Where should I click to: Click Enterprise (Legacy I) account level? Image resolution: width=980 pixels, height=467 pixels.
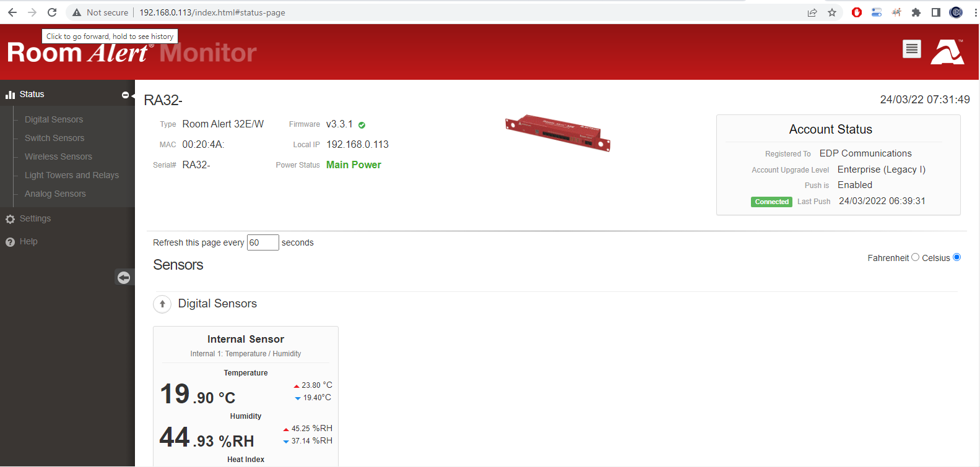882,169
